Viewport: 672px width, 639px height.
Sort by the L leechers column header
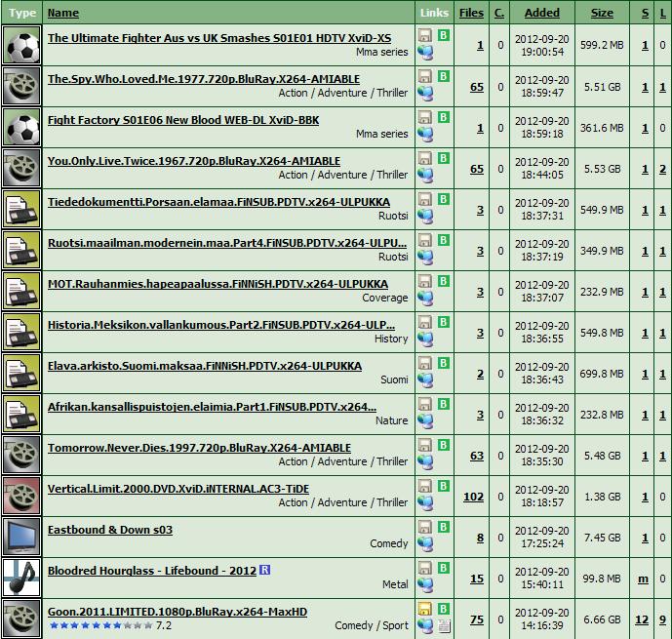click(x=662, y=13)
